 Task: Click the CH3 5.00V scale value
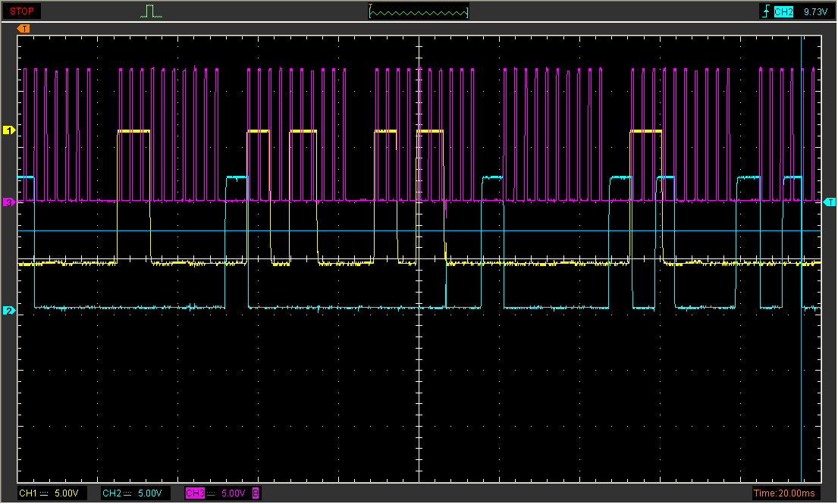[x=233, y=493]
